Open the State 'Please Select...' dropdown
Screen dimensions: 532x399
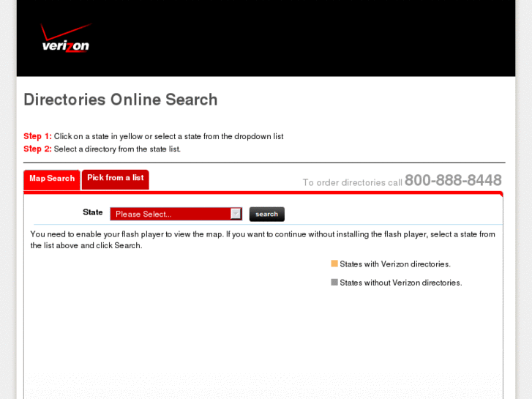(176, 214)
